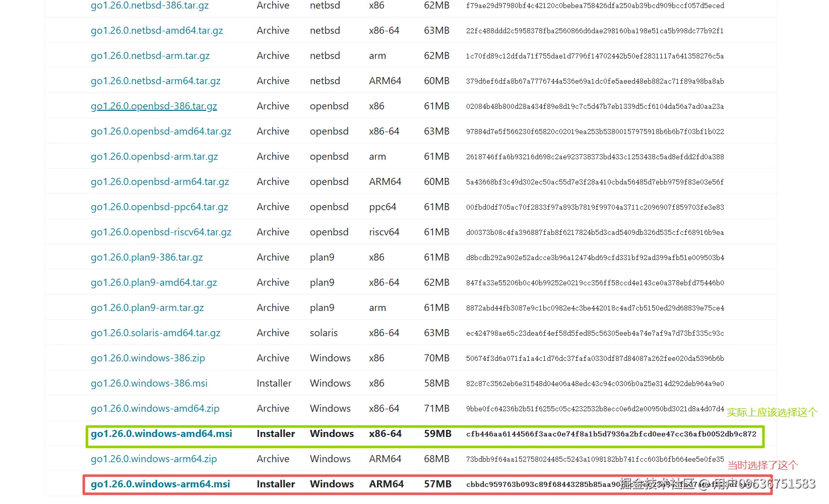Download the go1.26.0.windows-386.msi installer
Screen dimensions: 829x504
click(x=149, y=384)
